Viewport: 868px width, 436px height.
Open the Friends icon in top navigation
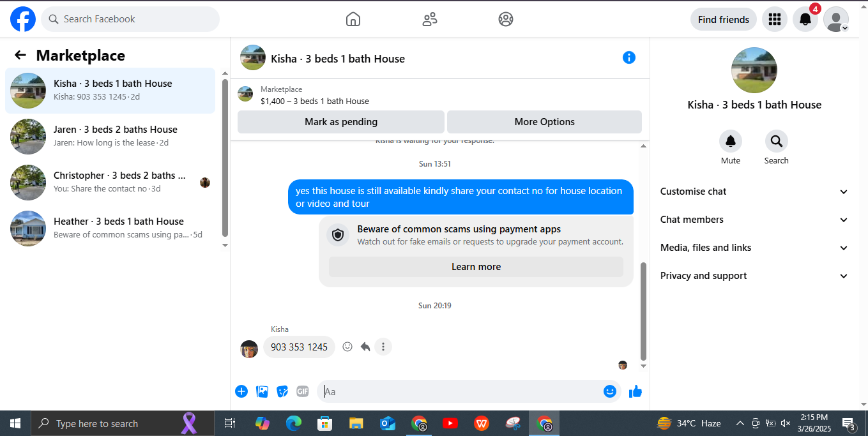(x=430, y=19)
